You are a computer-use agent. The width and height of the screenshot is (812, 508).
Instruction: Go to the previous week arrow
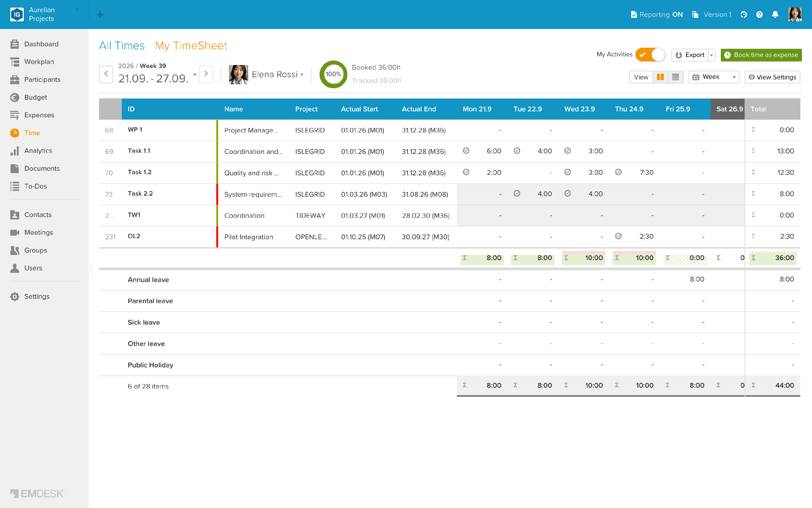coord(106,75)
